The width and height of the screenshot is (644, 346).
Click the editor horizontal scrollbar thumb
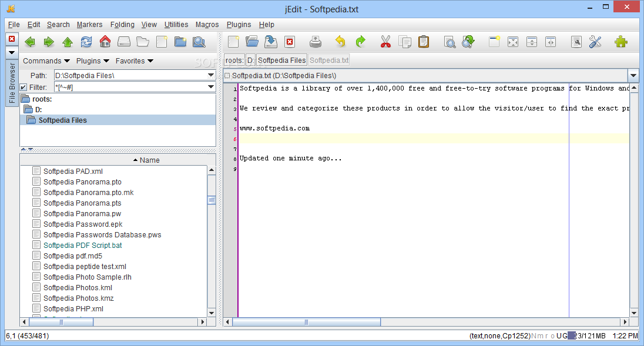(306, 322)
